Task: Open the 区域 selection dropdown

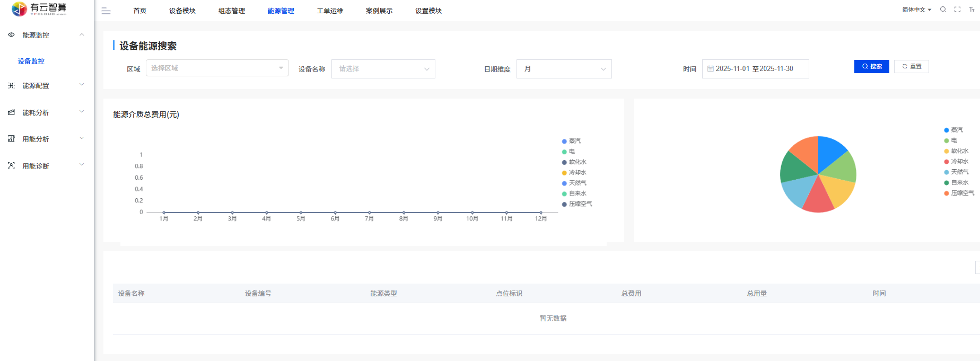Action: point(217,68)
